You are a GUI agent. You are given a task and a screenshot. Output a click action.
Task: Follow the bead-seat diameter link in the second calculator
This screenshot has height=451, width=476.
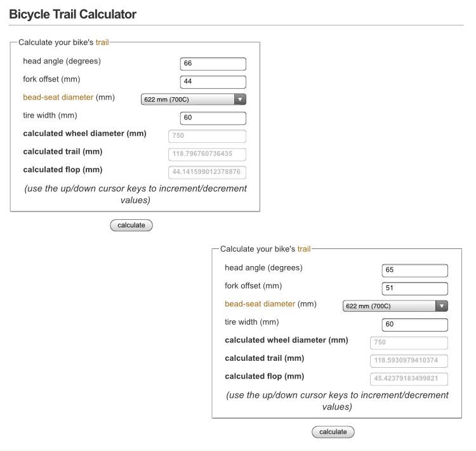coord(260,304)
